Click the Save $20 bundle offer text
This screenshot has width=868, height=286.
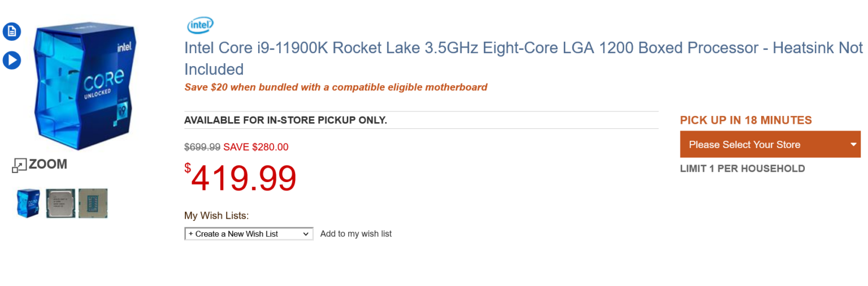tap(336, 88)
